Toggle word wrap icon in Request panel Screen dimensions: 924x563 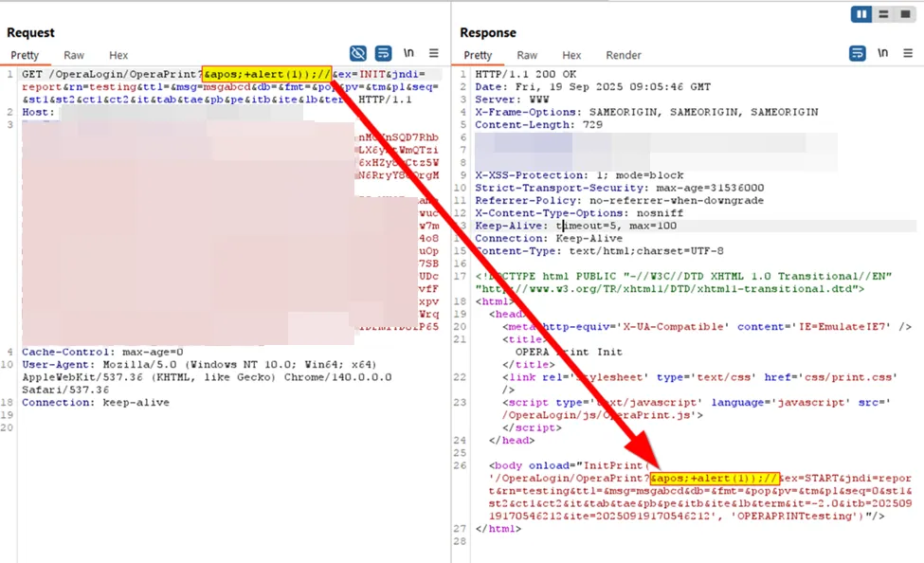click(x=384, y=53)
